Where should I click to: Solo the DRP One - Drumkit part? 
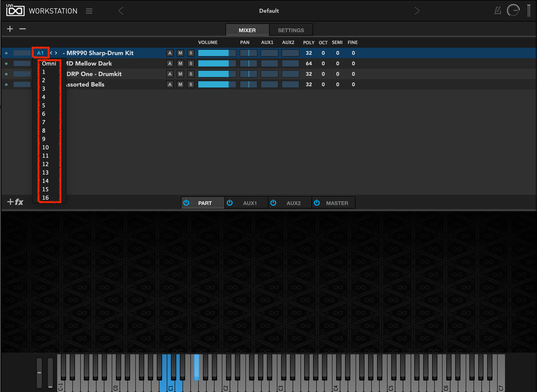pos(191,74)
